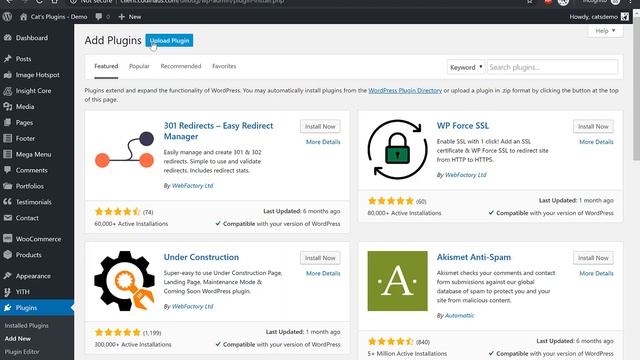Click the Akismet Anti-Spam logo thumbnail
Image resolution: width=640 pixels, height=360 pixels.
tap(398, 281)
